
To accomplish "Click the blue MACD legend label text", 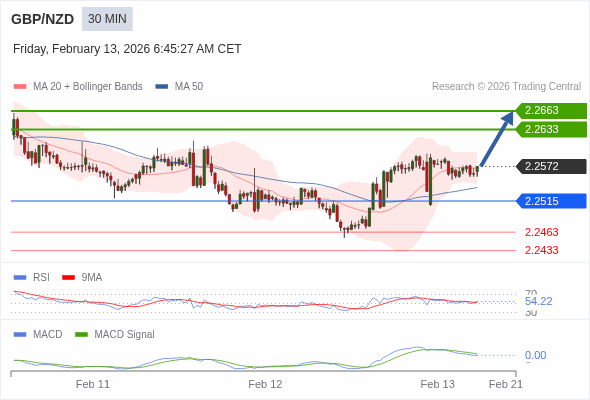I will point(48,335).
